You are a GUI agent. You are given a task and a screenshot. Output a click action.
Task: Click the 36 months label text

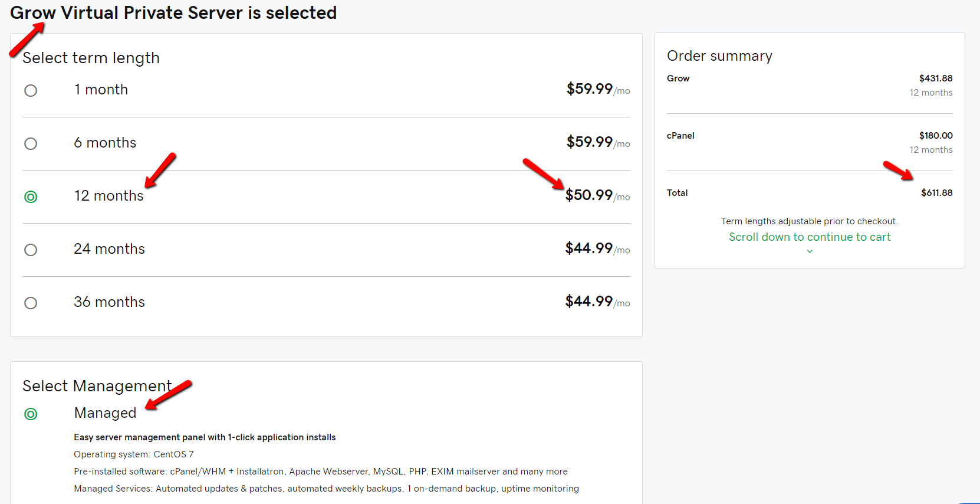coord(109,302)
